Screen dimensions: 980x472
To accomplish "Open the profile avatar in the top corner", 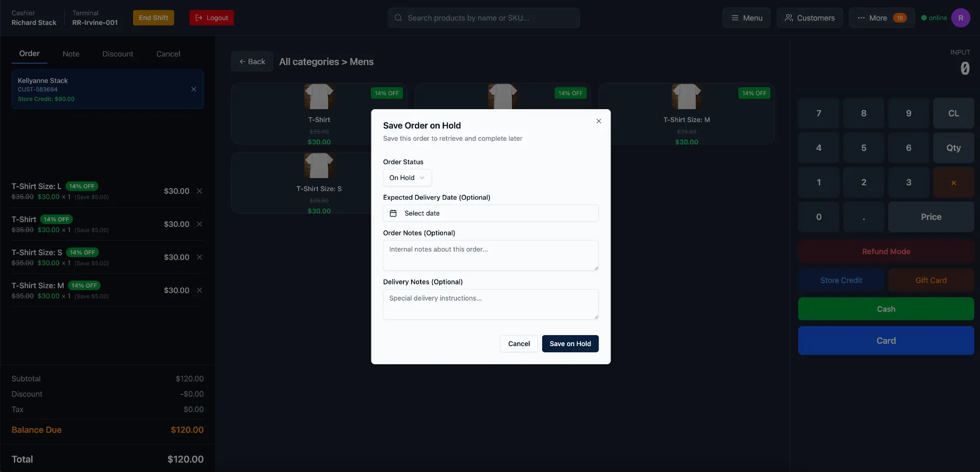I will (962, 18).
